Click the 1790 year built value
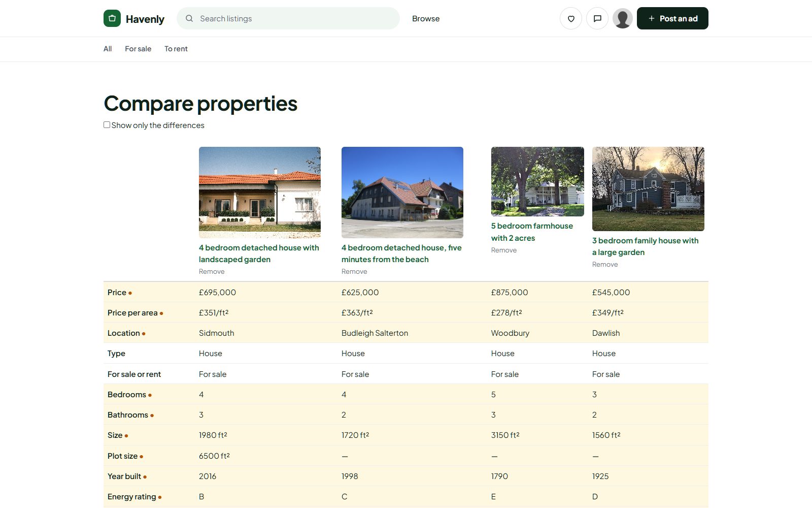This screenshot has height=508, width=812. 499,476
